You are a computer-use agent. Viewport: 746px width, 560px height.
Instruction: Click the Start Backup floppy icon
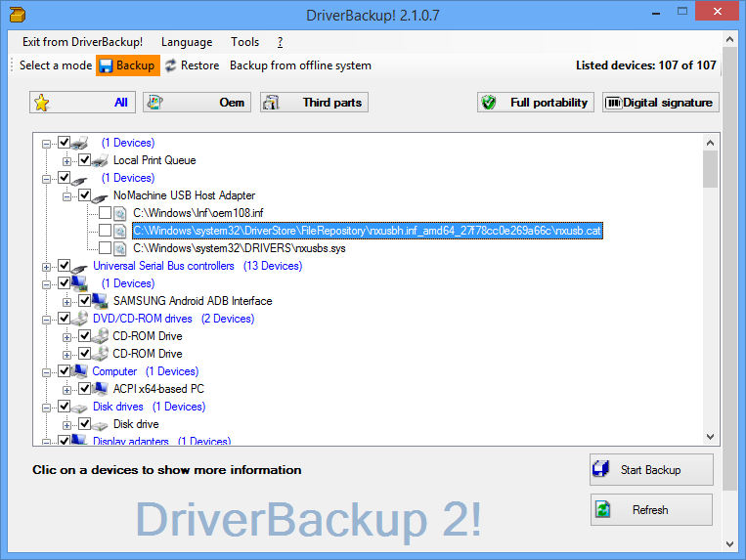click(x=601, y=469)
